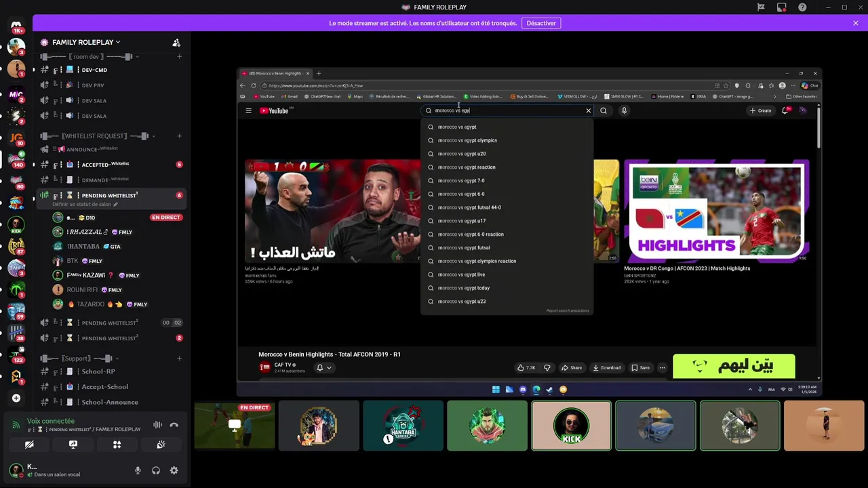Viewport: 868px width, 488px height.
Task: Open DEV-CMD channel
Action: 111,70
